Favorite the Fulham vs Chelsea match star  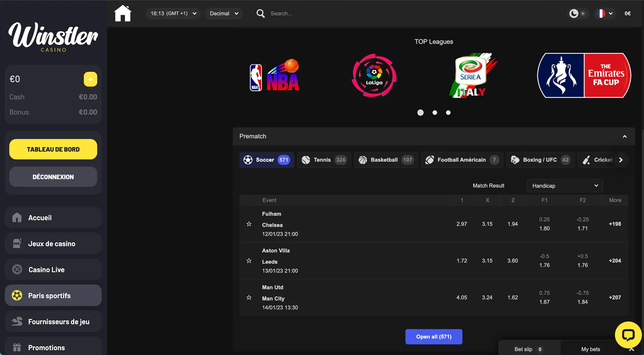point(249,224)
